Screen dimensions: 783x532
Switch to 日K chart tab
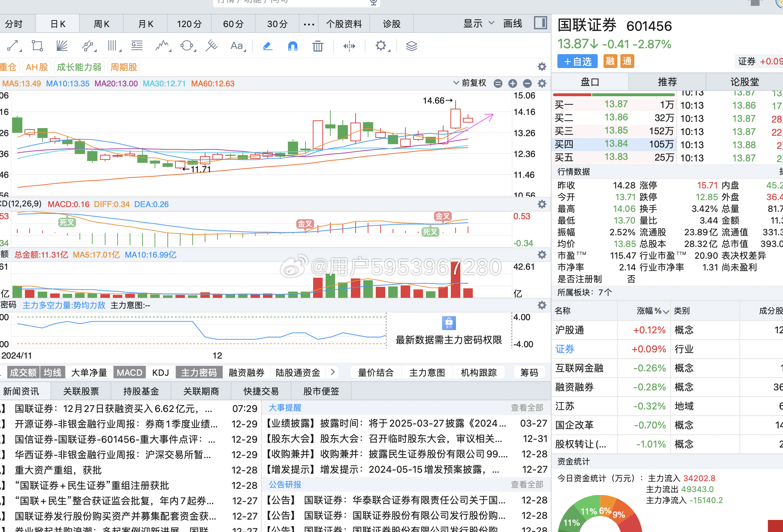[57, 24]
